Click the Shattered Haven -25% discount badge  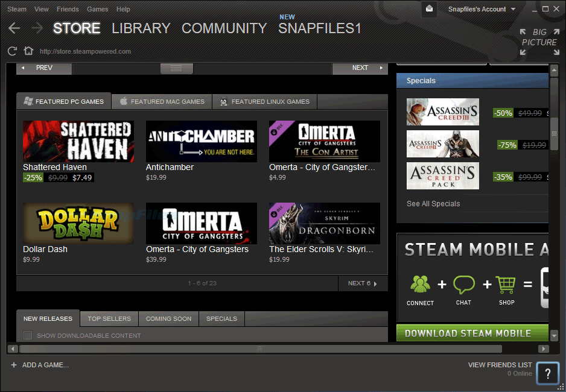[x=33, y=177]
